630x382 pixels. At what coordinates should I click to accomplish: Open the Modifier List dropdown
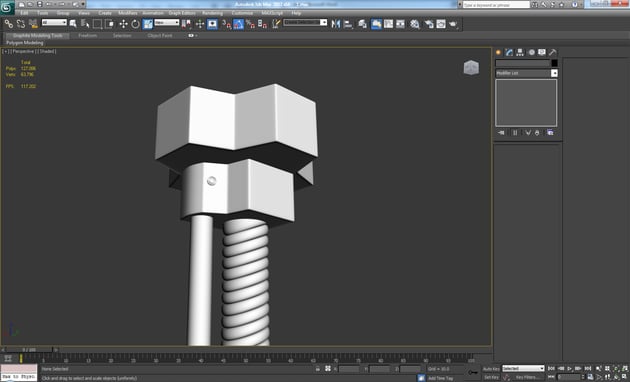[x=527, y=73]
